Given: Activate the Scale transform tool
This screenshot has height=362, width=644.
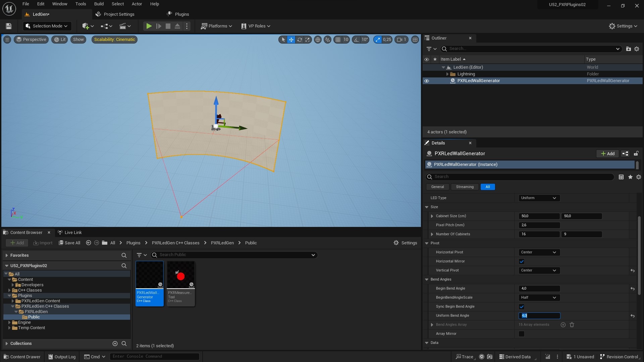Looking at the screenshot, I should (x=308, y=39).
